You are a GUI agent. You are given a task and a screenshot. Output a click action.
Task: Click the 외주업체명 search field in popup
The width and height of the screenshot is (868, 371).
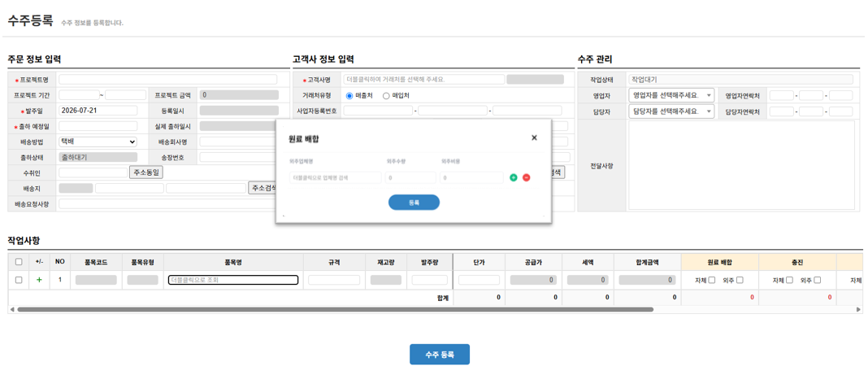click(336, 177)
